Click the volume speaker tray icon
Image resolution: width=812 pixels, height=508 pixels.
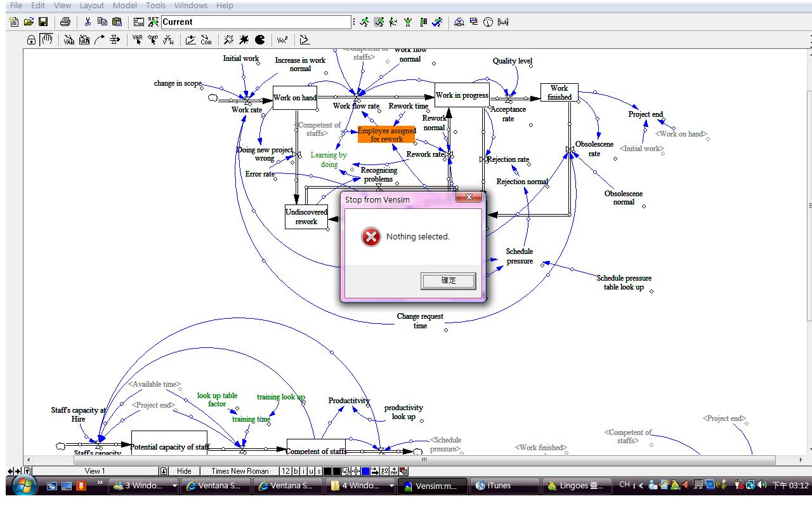click(x=762, y=486)
